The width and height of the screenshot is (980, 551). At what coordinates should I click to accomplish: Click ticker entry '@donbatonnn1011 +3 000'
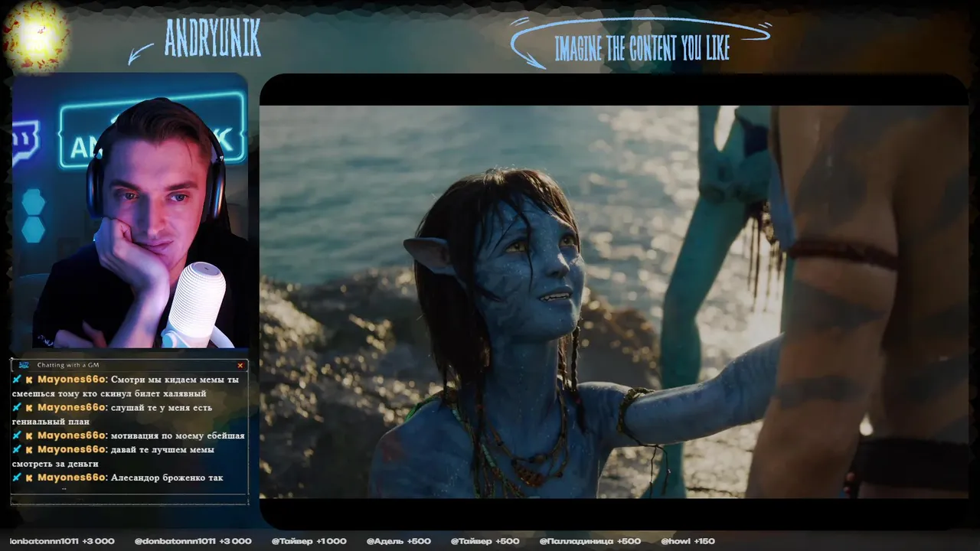tap(193, 541)
